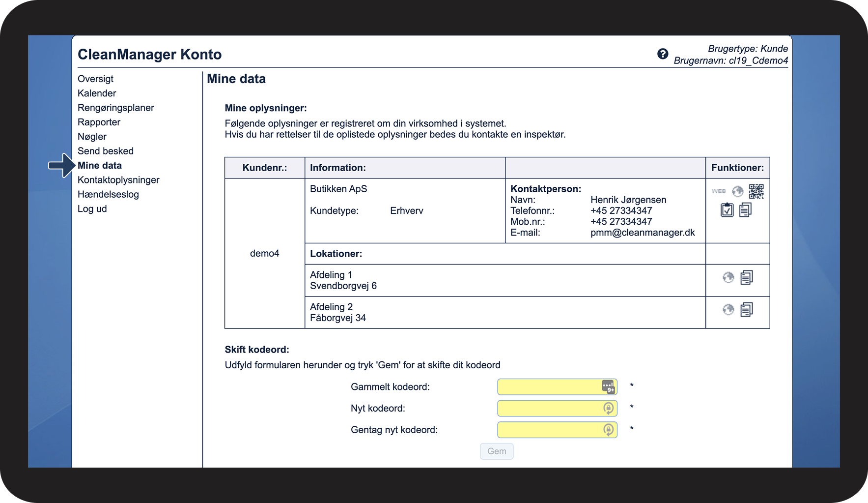This screenshot has height=503, width=868.
Task: Open the documents icon for Afdeling 2
Action: point(747,310)
